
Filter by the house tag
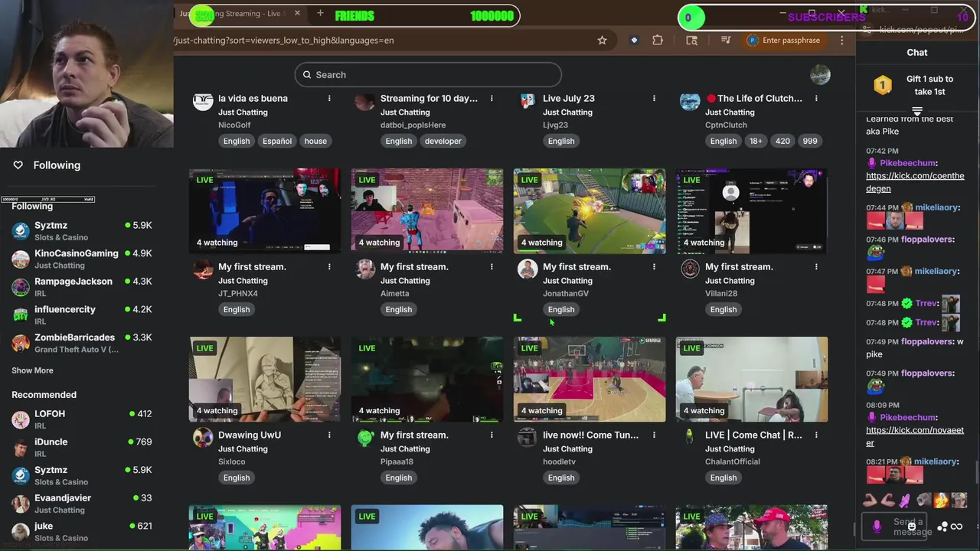pos(315,141)
